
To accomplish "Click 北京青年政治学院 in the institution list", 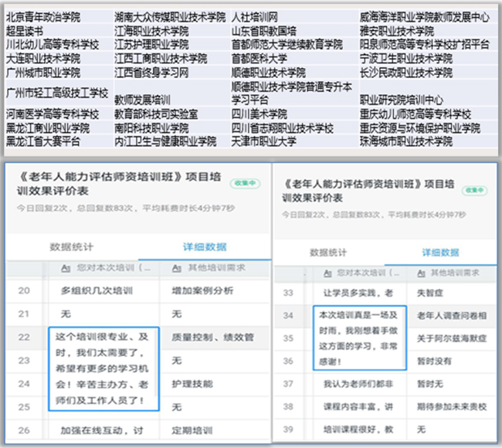I will pyautogui.click(x=43, y=17).
